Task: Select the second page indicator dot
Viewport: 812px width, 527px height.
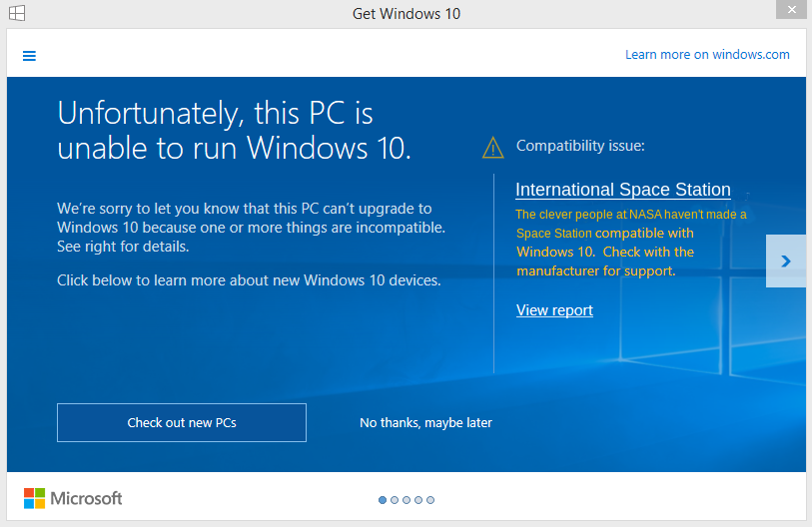Action: (395, 500)
